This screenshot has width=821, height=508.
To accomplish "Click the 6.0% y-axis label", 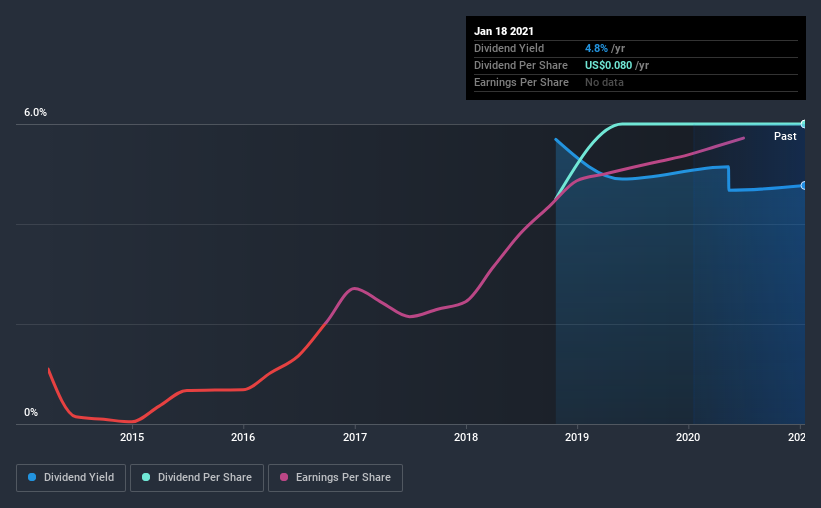I will point(35,113).
